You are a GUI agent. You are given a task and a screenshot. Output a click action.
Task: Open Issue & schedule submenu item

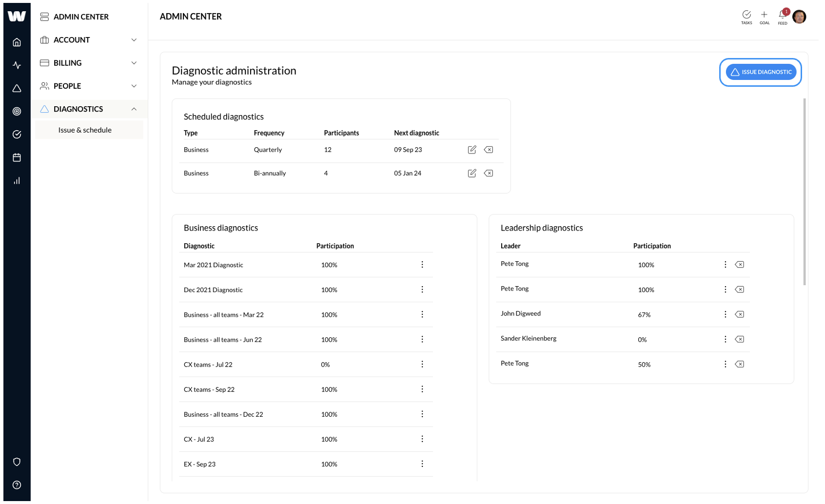[89, 130]
